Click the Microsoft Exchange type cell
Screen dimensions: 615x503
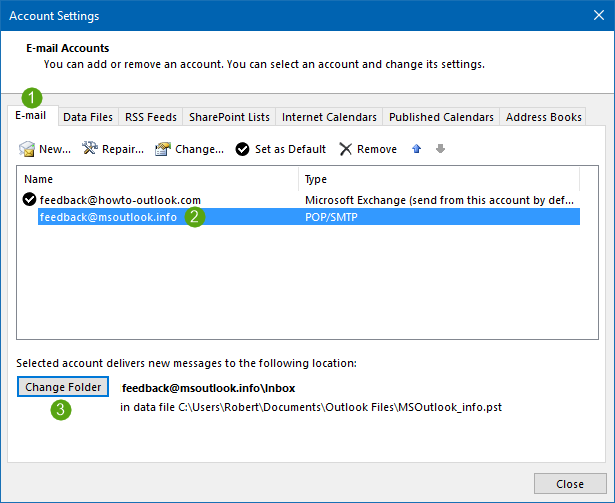point(439,200)
